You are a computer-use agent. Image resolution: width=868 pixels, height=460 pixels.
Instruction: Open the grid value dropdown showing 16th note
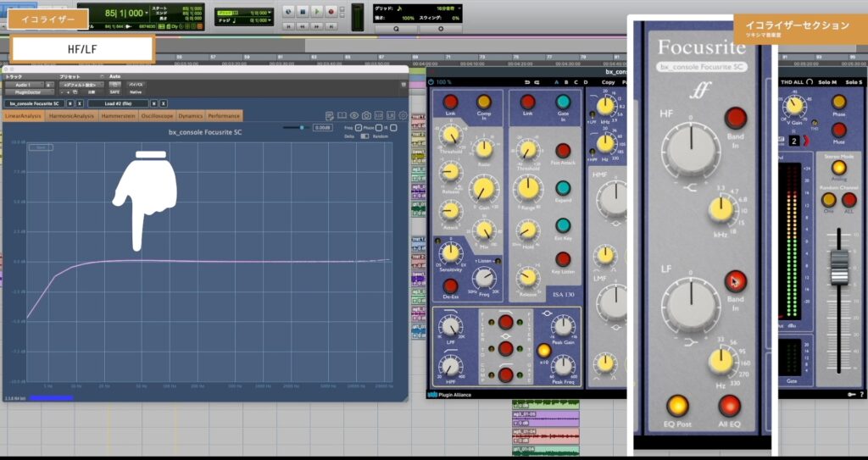coord(459,8)
